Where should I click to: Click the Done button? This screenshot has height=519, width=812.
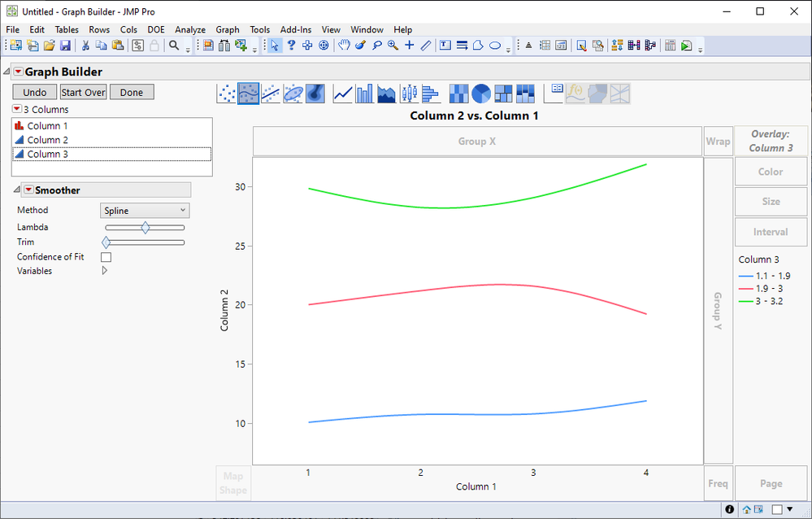point(132,91)
